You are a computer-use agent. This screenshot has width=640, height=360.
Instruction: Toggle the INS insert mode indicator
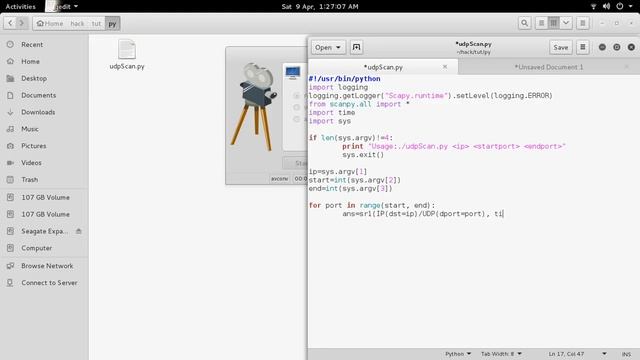tap(626, 354)
